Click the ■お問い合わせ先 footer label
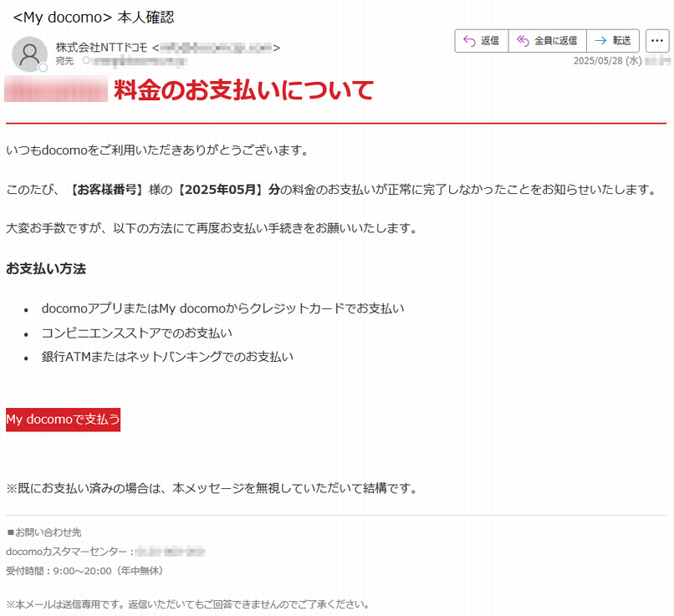 pos(43,532)
